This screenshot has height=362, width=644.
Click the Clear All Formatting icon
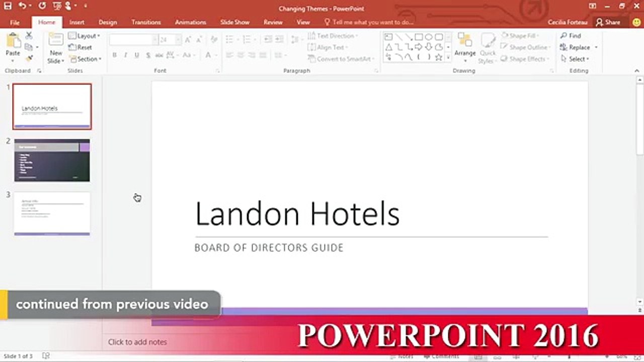214,40
